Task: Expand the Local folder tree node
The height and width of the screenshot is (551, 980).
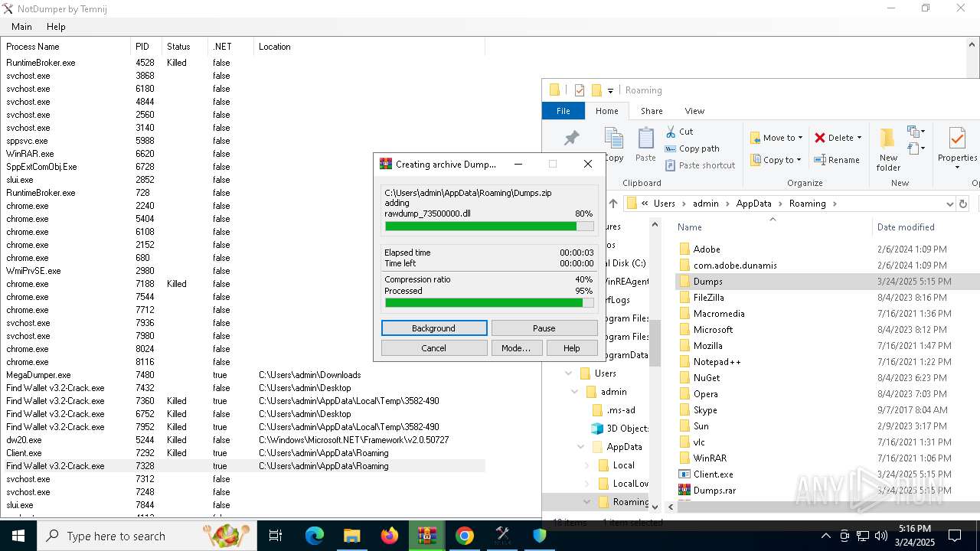Action: coord(587,465)
